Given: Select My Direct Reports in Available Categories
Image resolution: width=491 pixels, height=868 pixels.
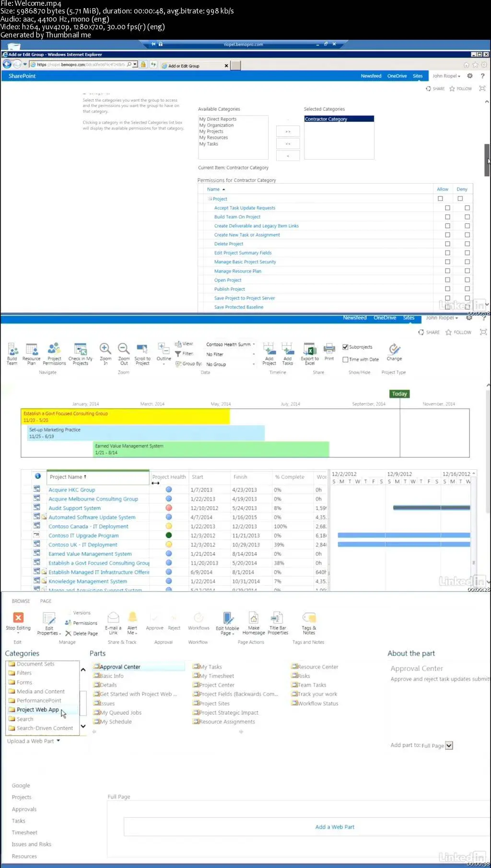Looking at the screenshot, I should (x=218, y=119).
